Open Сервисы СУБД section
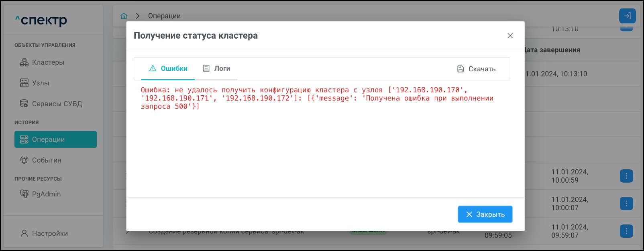This screenshot has height=251, width=644. (x=57, y=104)
